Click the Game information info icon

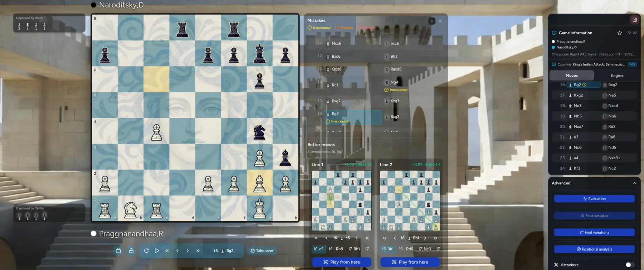click(x=554, y=33)
